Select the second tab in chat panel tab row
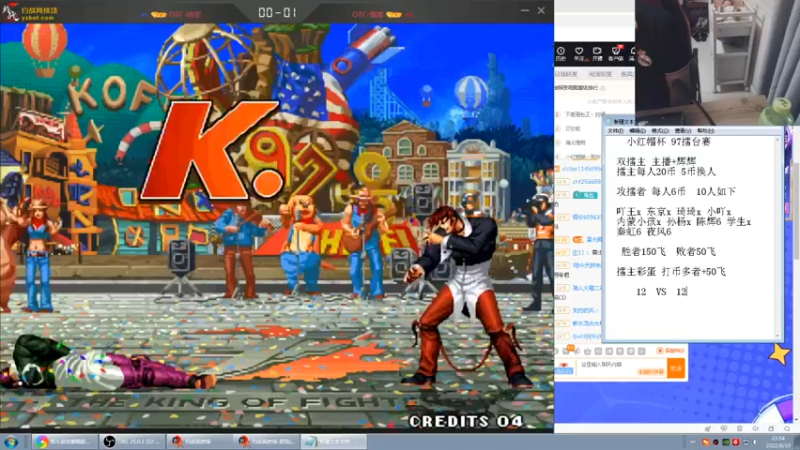This screenshot has height=450, width=800. click(600, 74)
